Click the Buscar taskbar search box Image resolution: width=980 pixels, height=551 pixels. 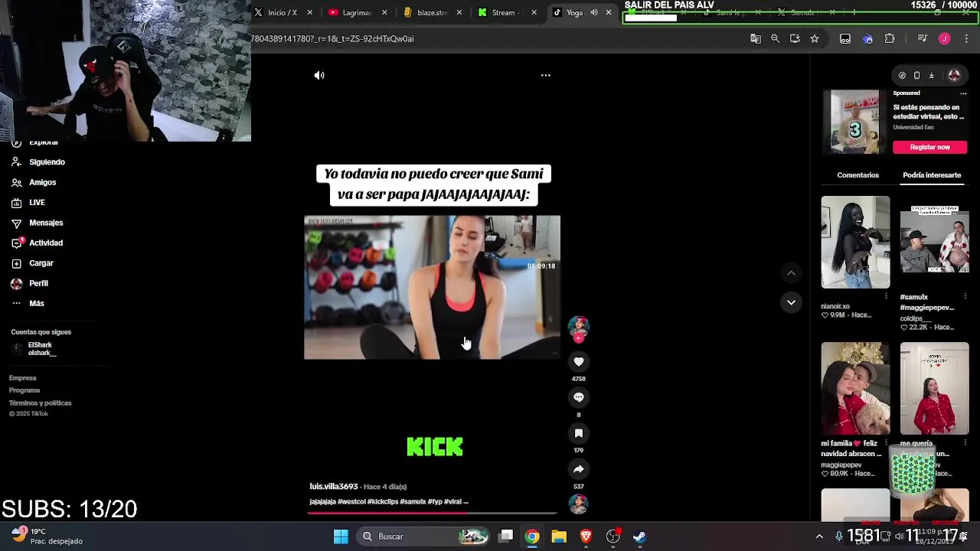423,536
